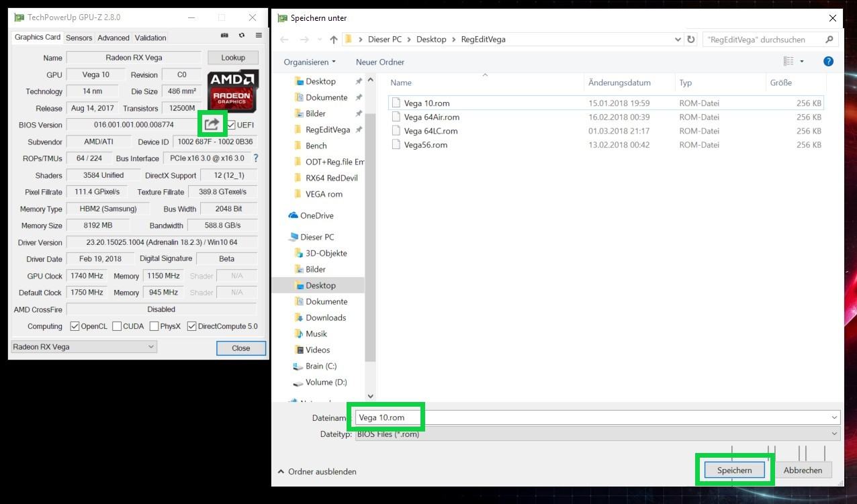Select Vega 64Air.rom in file list

[x=606, y=117]
